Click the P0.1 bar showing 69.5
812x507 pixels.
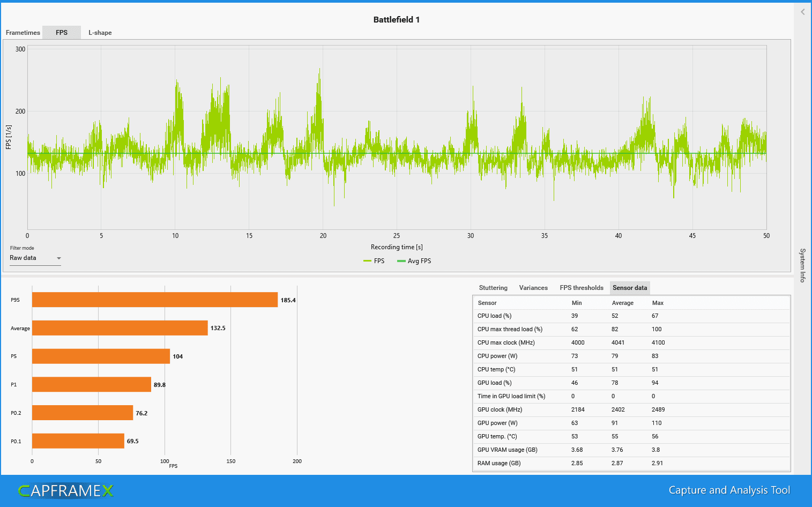[78, 441]
